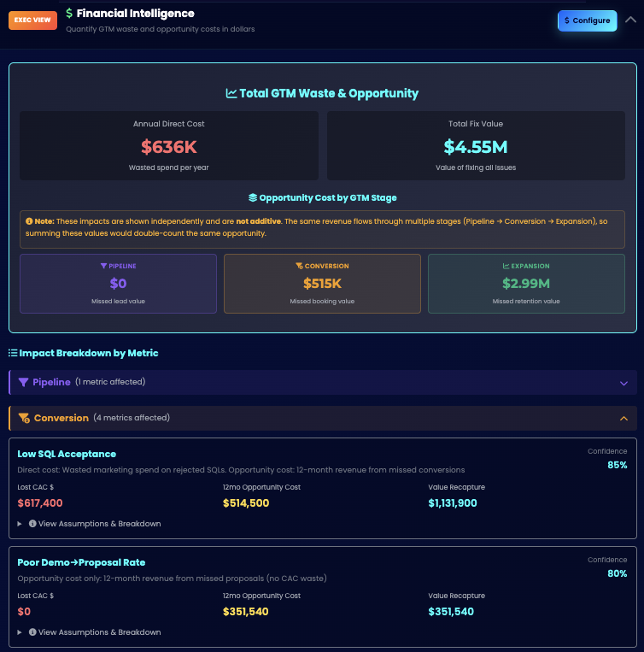Click the 85% confidence value
This screenshot has height=652, width=644.
point(617,465)
